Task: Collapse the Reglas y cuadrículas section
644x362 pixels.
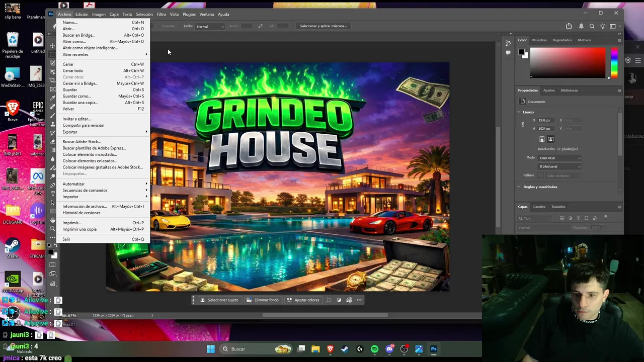Action: [519, 187]
